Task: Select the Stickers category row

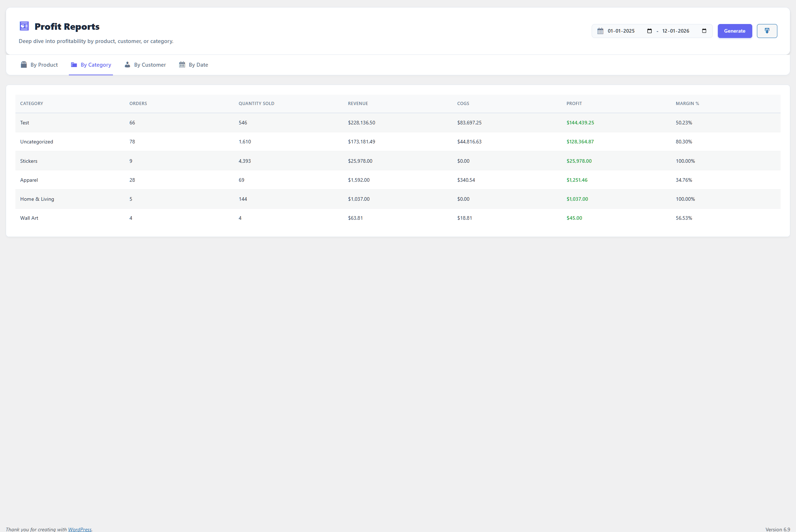Action: pos(29,161)
